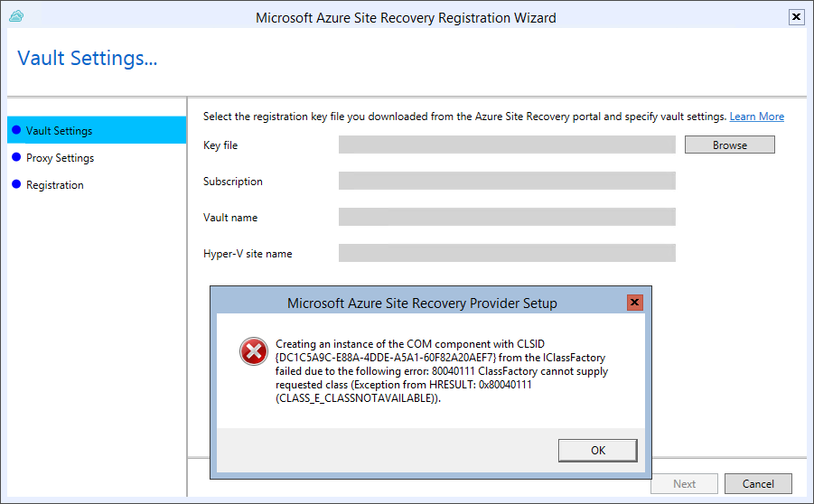Cancel the registration wizard

click(758, 483)
